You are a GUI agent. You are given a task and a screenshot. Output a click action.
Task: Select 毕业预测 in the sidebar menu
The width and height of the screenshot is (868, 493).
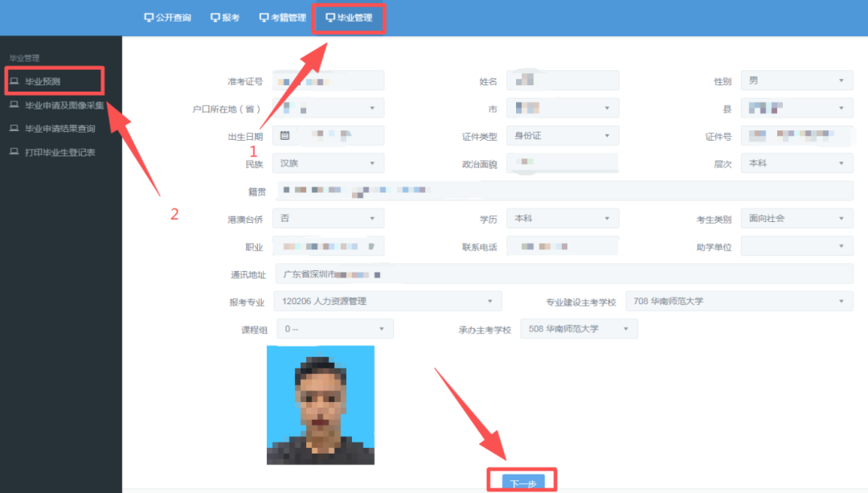(44, 80)
